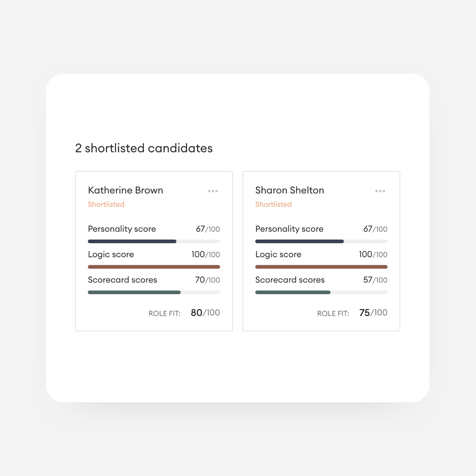
Task: Open Sharon Shelton's three-dot options menu
Action: [380, 191]
